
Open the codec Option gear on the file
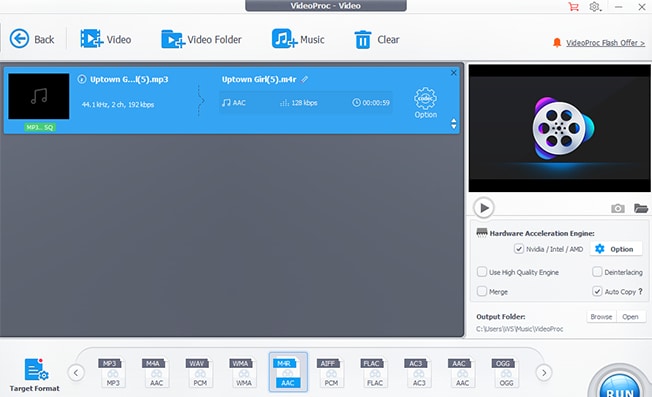tap(425, 103)
